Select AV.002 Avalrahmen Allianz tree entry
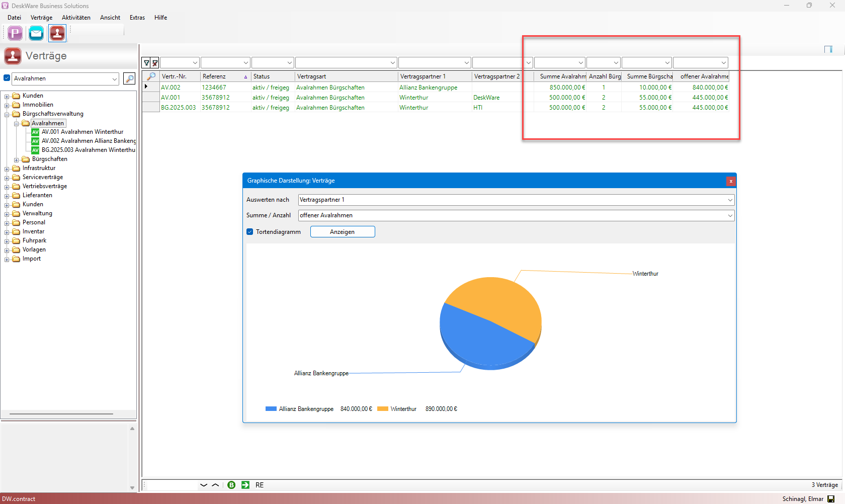Viewport: 845px width, 504px height. point(83,141)
